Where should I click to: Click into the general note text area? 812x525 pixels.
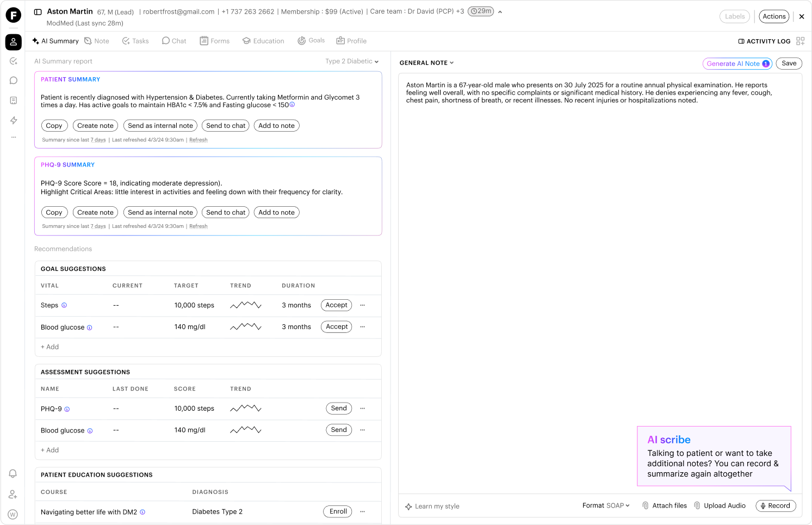coord(600,283)
